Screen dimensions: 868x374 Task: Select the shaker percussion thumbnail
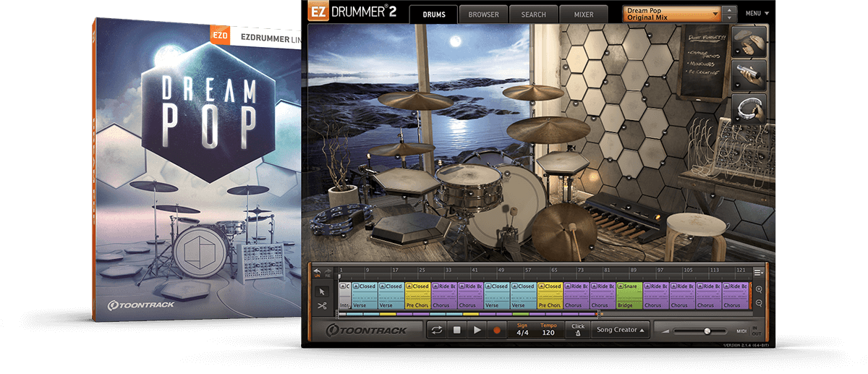(x=747, y=75)
